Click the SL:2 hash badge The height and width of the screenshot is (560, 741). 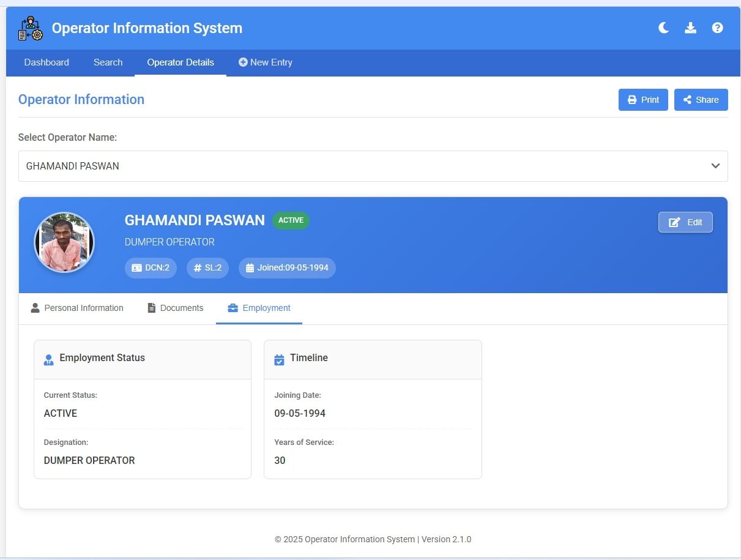[x=207, y=268]
